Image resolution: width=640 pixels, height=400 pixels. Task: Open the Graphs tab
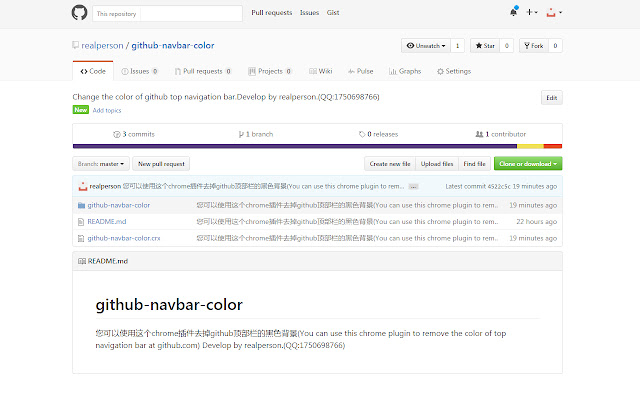[x=405, y=71]
